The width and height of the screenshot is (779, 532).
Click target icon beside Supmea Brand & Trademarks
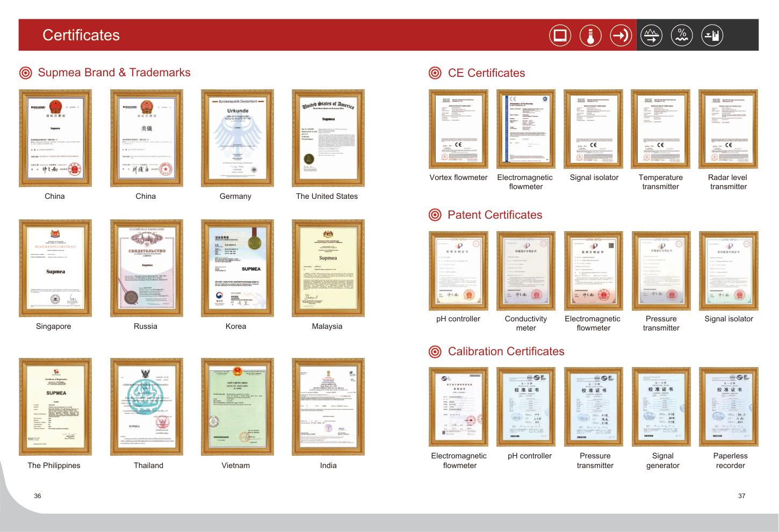pos(25,73)
